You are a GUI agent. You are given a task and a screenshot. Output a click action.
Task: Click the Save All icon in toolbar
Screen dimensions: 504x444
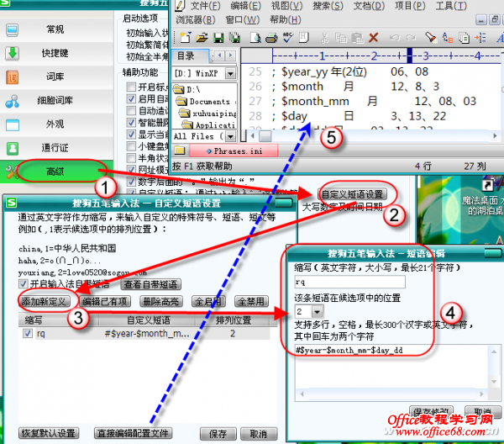pyautogui.click(x=234, y=38)
